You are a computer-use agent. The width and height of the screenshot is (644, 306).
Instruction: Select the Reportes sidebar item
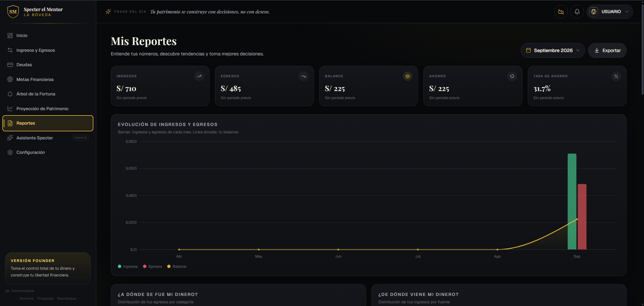point(48,123)
